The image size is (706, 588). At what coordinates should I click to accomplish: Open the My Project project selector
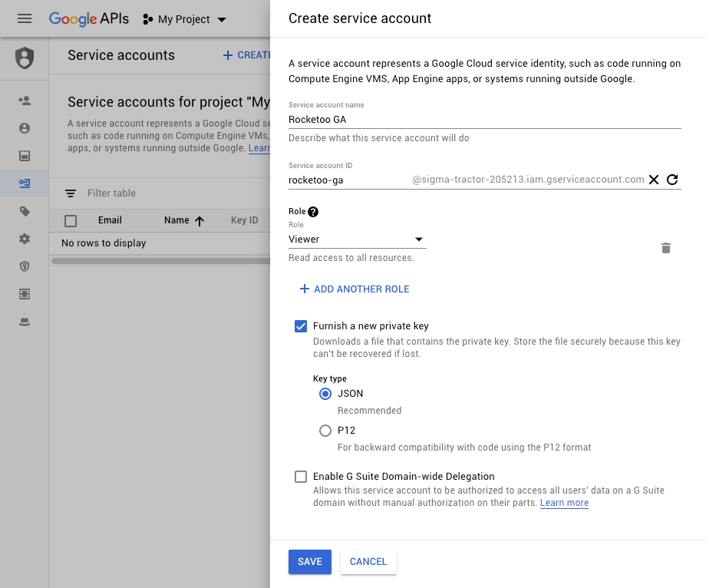(183, 19)
